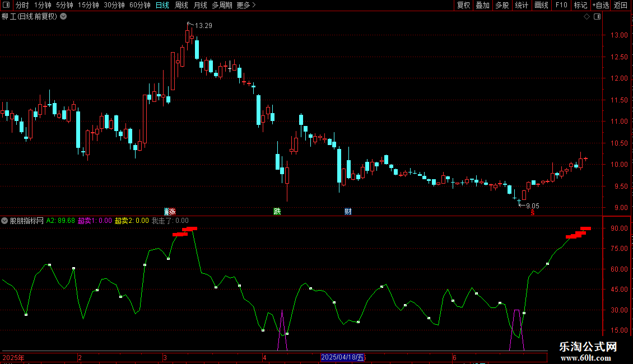Click the 股朋指标网 indicator name
633x364 pixels.
[x=27, y=221]
